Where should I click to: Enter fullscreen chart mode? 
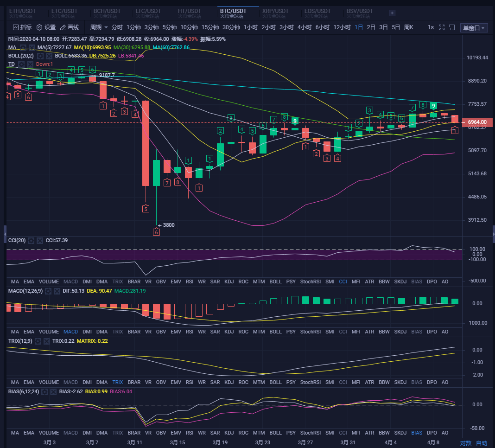[x=442, y=27]
